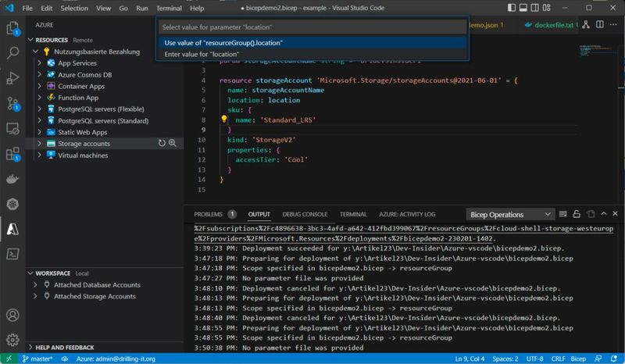Click Azure: admin@drilling-it.org status item
The width and height of the screenshot is (625, 364).
116,359
